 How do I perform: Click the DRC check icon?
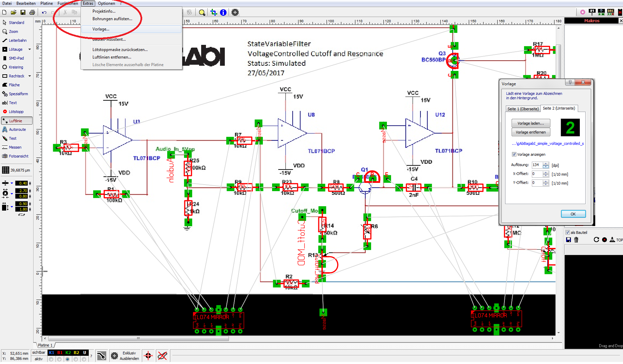tap(611, 12)
